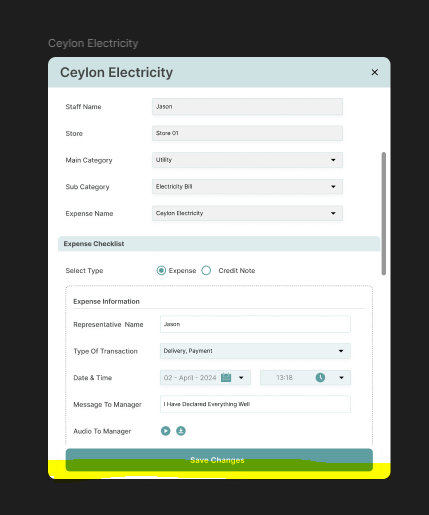Play the audio to manager
Screen dimensions: 429x515
(165, 431)
